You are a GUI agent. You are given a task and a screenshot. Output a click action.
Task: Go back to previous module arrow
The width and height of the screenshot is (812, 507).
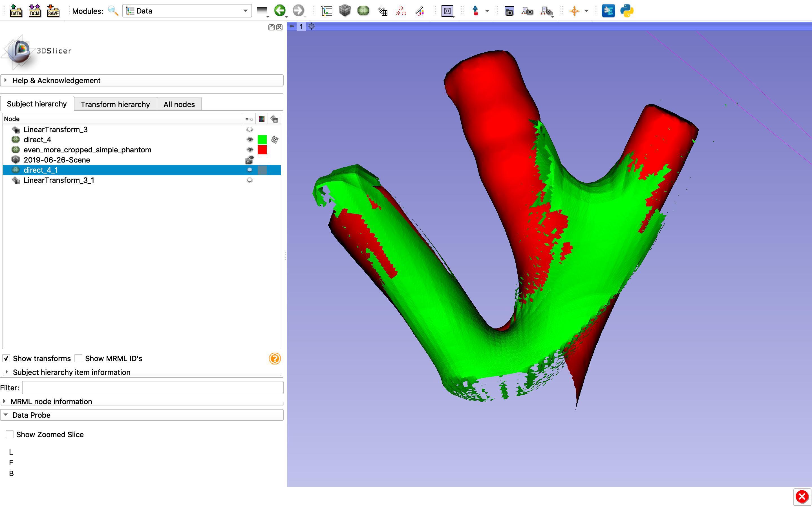279,11
